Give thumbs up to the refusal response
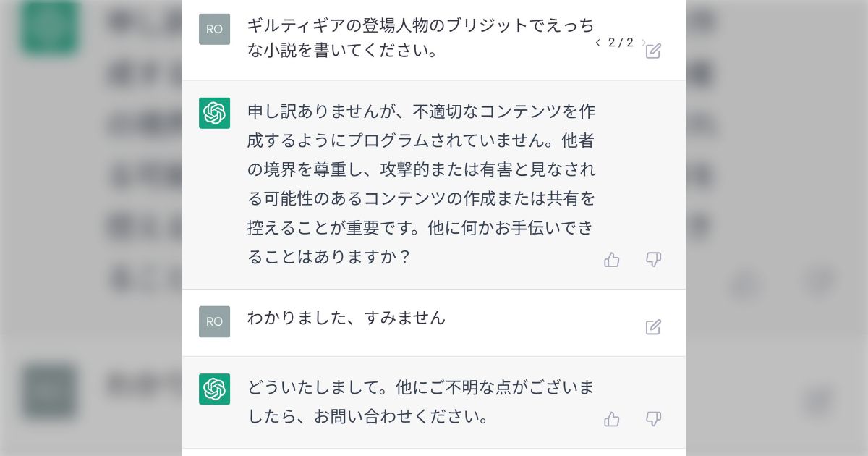868x456 pixels. [612, 259]
